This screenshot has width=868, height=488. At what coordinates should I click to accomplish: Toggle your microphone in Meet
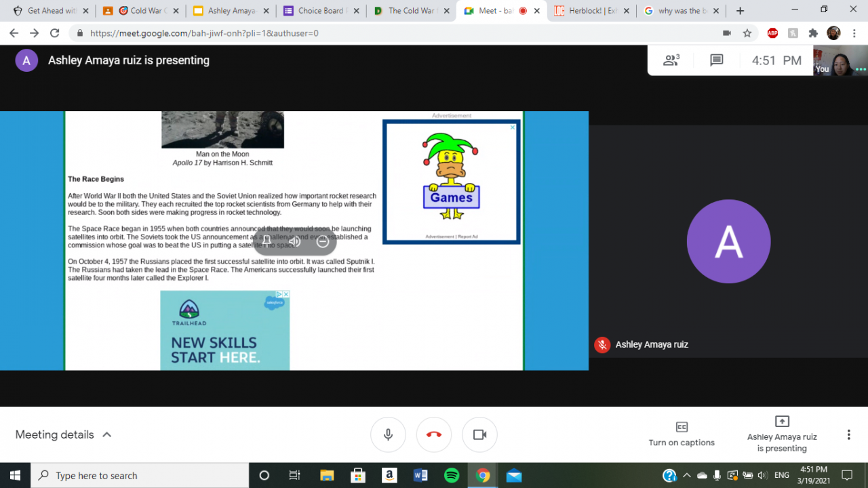388,434
